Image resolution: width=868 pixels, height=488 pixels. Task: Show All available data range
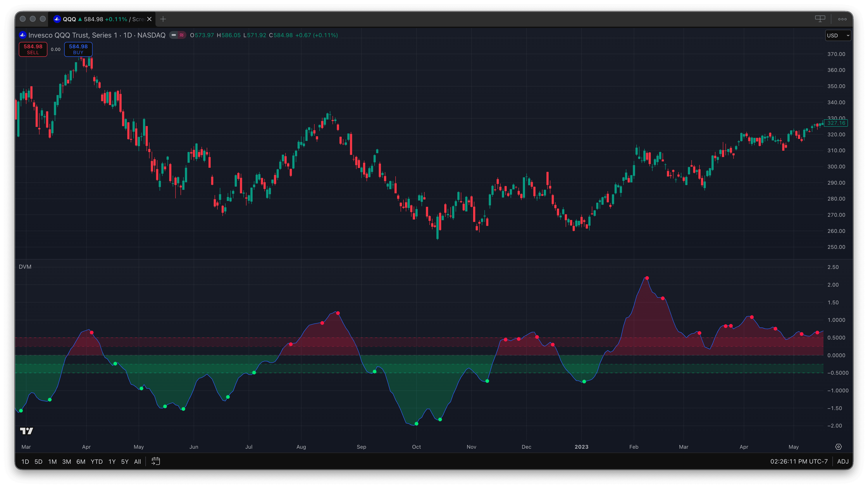[x=138, y=461]
